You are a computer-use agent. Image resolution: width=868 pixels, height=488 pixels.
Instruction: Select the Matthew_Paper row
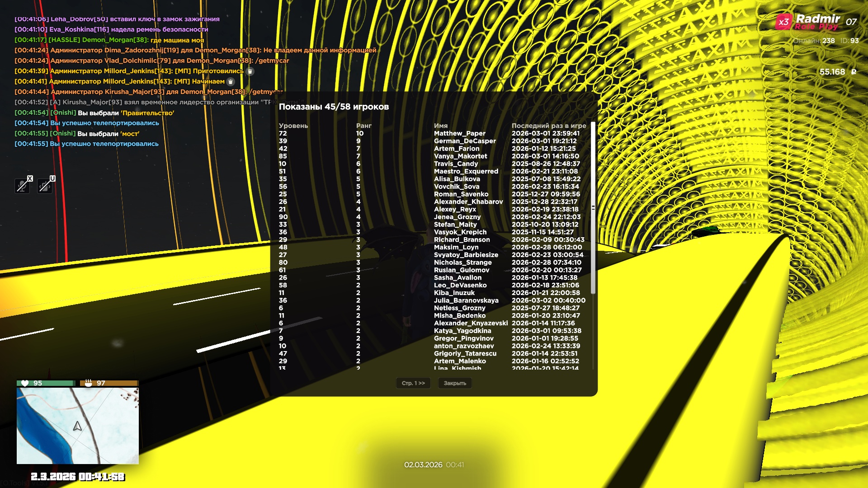pyautogui.click(x=459, y=133)
